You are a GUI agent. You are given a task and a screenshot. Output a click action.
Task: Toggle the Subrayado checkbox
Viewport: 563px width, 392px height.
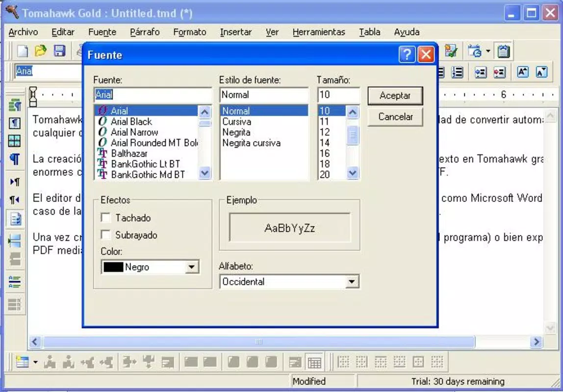pyautogui.click(x=106, y=235)
